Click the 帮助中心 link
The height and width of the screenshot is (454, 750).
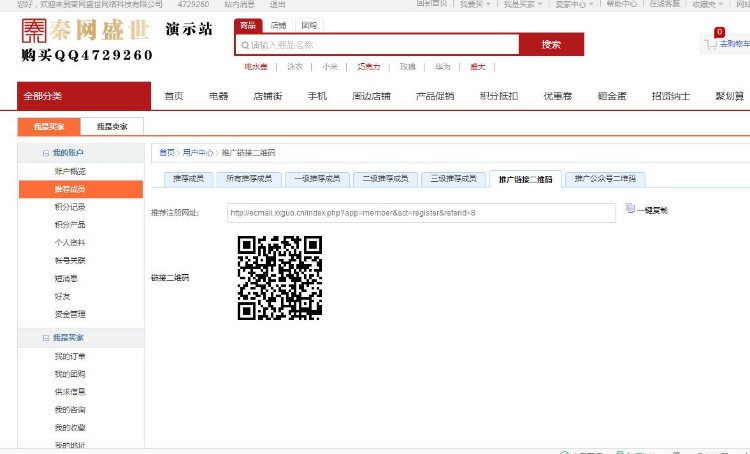coord(621,4)
